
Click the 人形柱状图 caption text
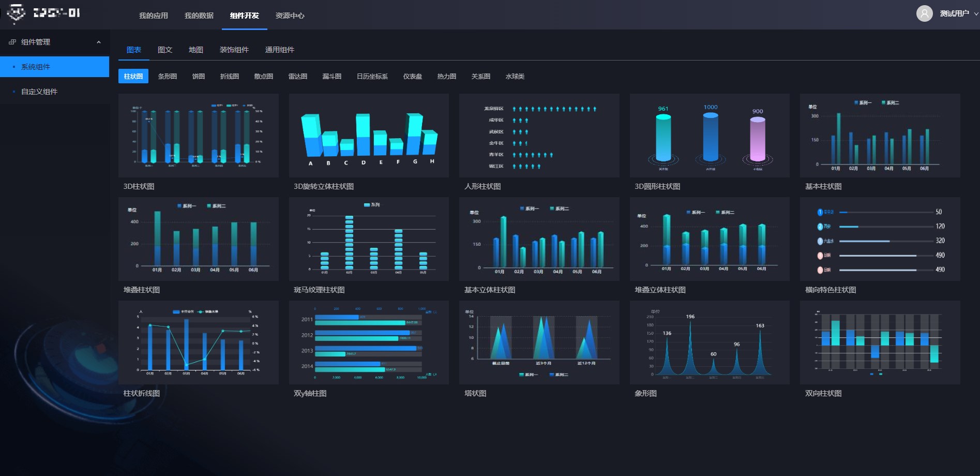(483, 186)
